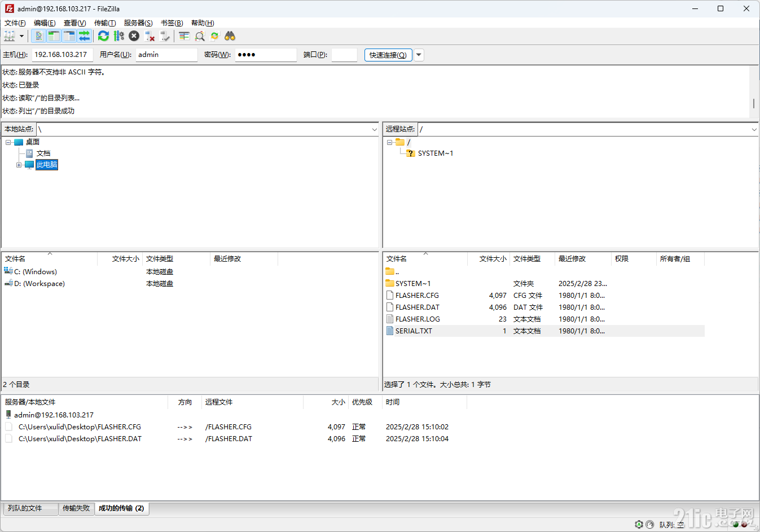The height and width of the screenshot is (532, 760).
Task: Search for files with binoculars icon
Action: tap(230, 36)
